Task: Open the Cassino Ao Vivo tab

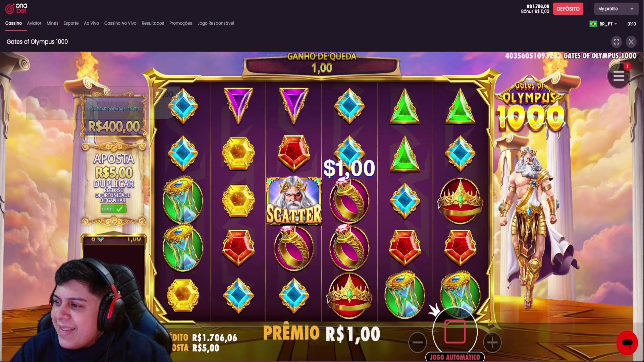Action: (x=120, y=23)
